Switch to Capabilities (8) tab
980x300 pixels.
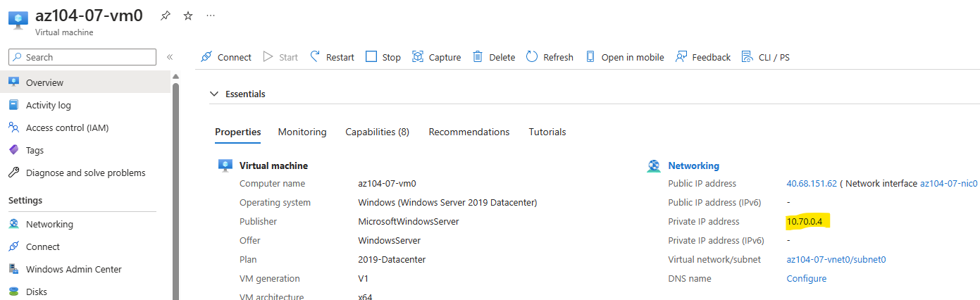click(x=377, y=132)
